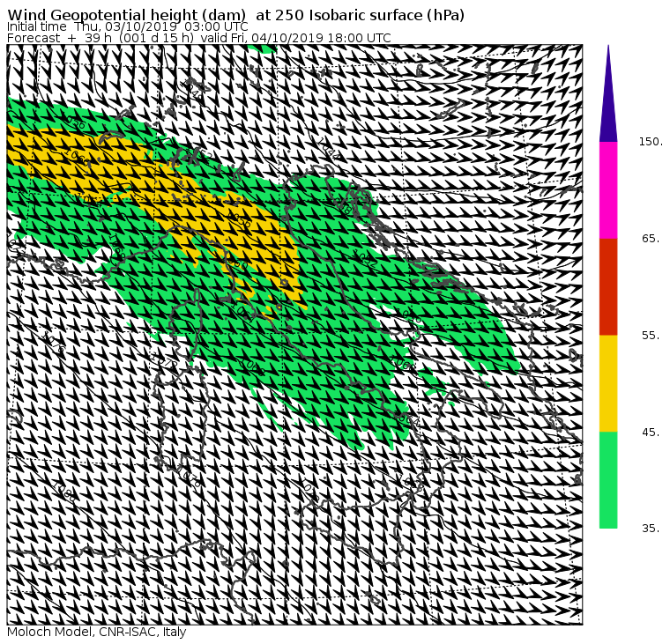Click the red 55–65 legend color band
Image resolution: width=670 pixels, height=644 pixels.
click(608, 286)
